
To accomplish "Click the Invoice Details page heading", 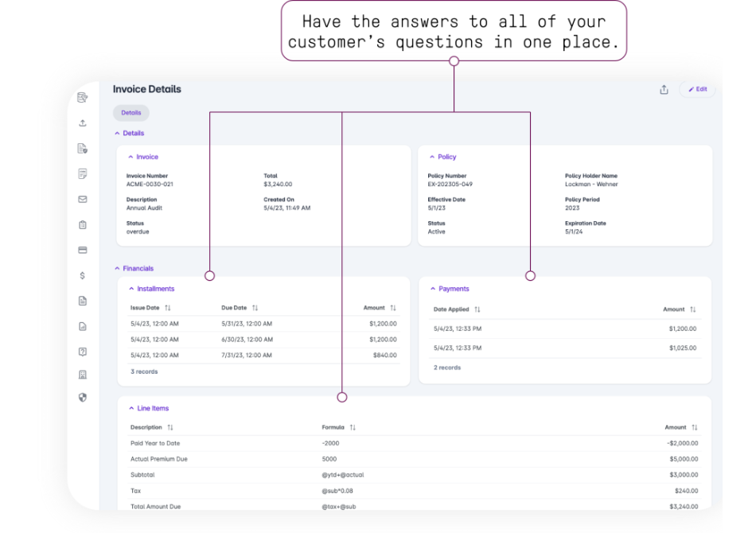I will pos(147,89).
